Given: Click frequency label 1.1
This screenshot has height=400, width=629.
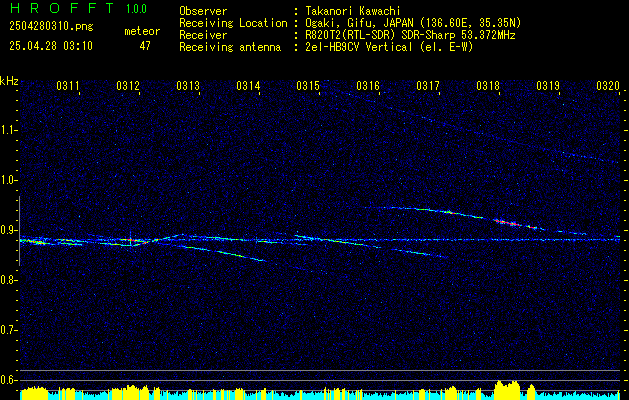Looking at the screenshot, I should pyautogui.click(x=8, y=130).
